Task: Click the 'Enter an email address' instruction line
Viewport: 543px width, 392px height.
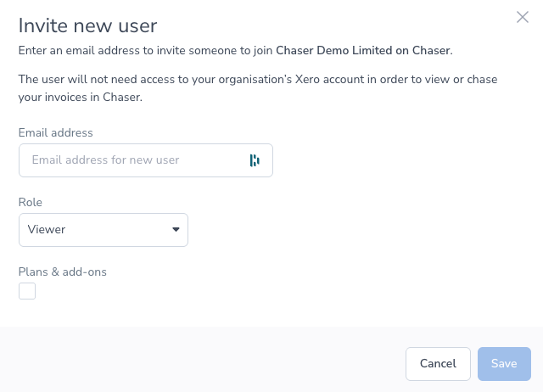Action: click(x=144, y=51)
